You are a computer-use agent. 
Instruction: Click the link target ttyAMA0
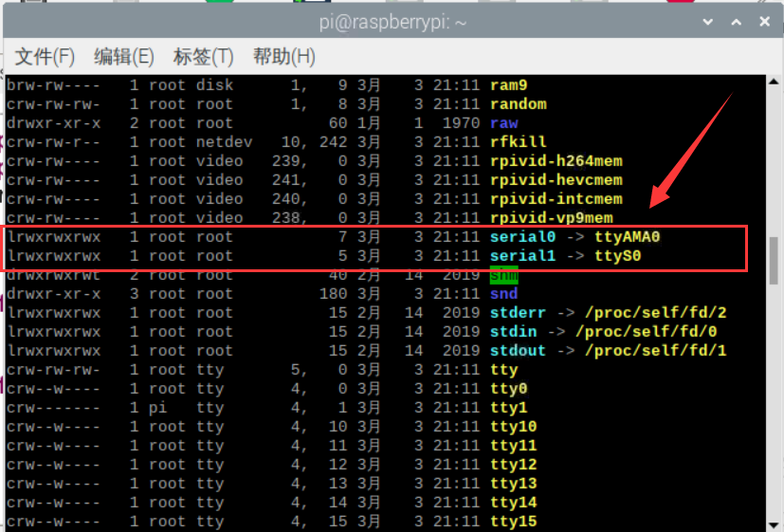pyautogui.click(x=627, y=237)
